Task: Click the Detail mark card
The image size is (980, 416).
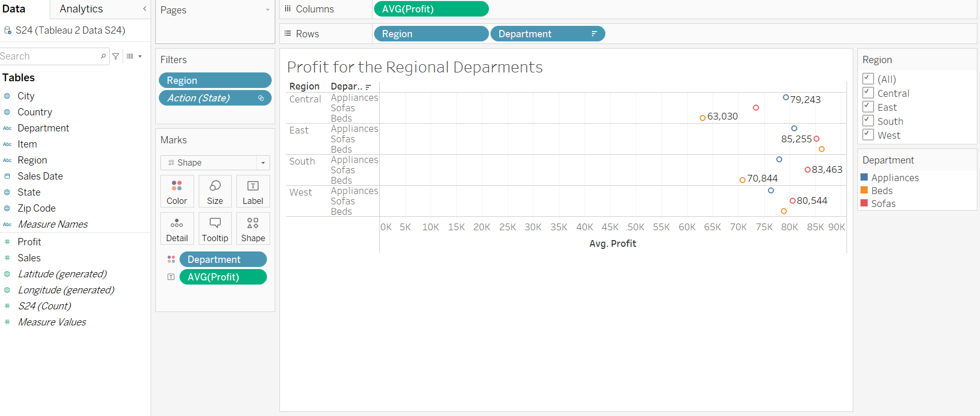Action: click(177, 228)
